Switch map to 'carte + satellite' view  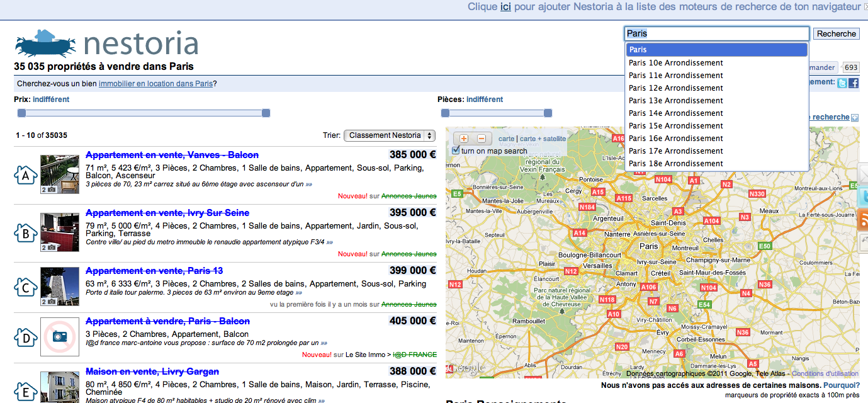543,139
